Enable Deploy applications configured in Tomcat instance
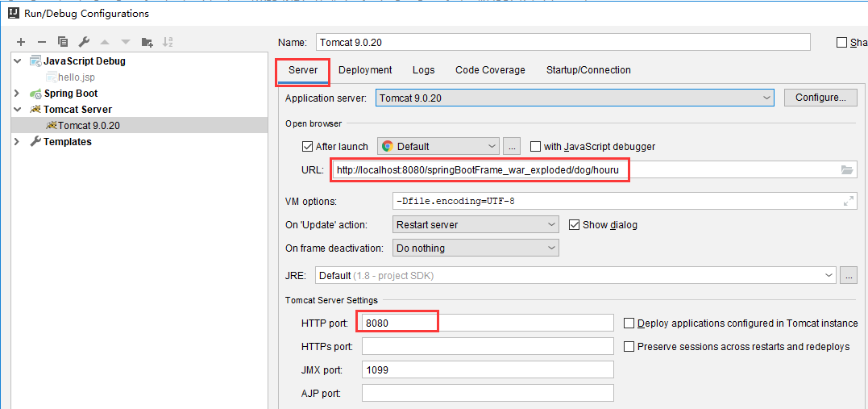 click(629, 323)
